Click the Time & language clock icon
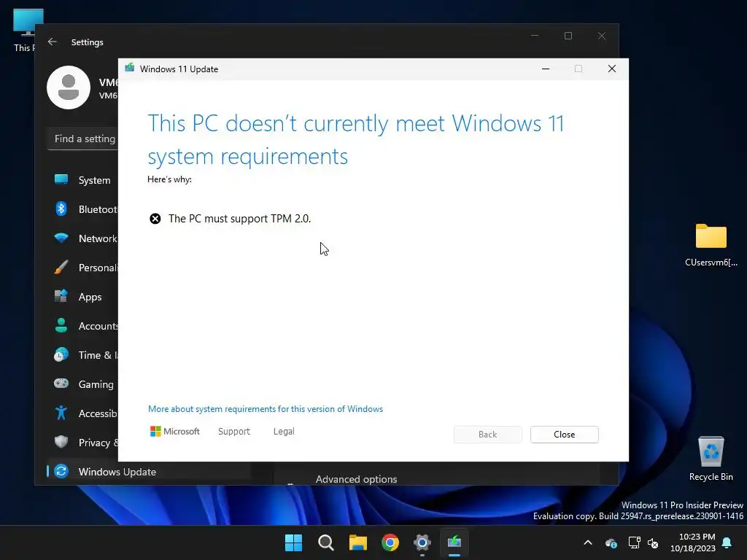 (x=61, y=355)
